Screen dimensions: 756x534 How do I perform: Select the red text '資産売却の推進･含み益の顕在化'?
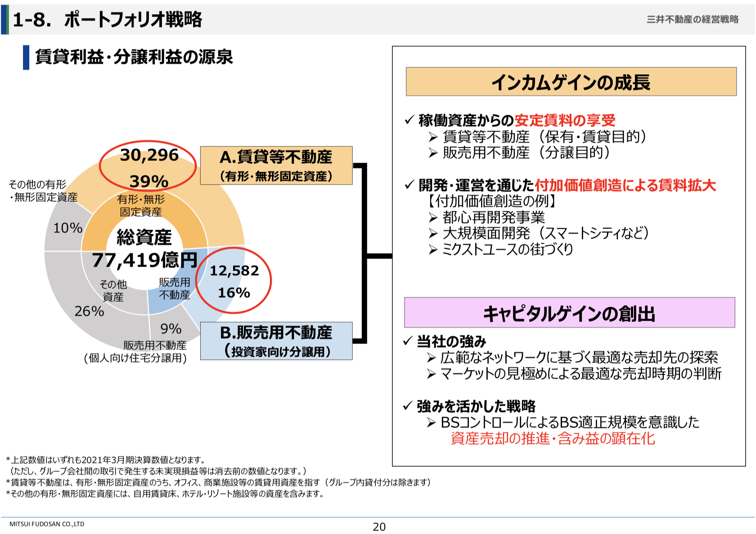pyautogui.click(x=553, y=439)
